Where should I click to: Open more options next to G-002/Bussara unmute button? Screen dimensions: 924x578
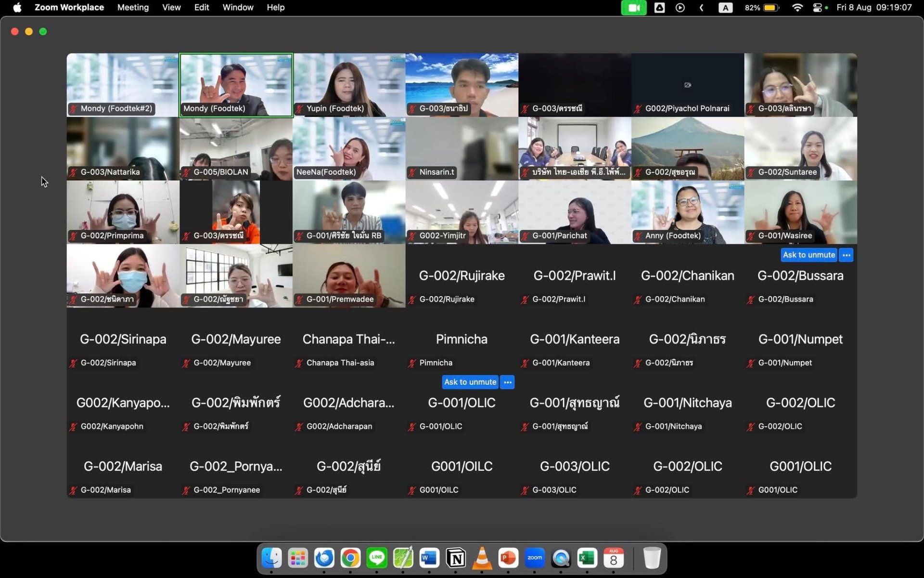(x=847, y=255)
